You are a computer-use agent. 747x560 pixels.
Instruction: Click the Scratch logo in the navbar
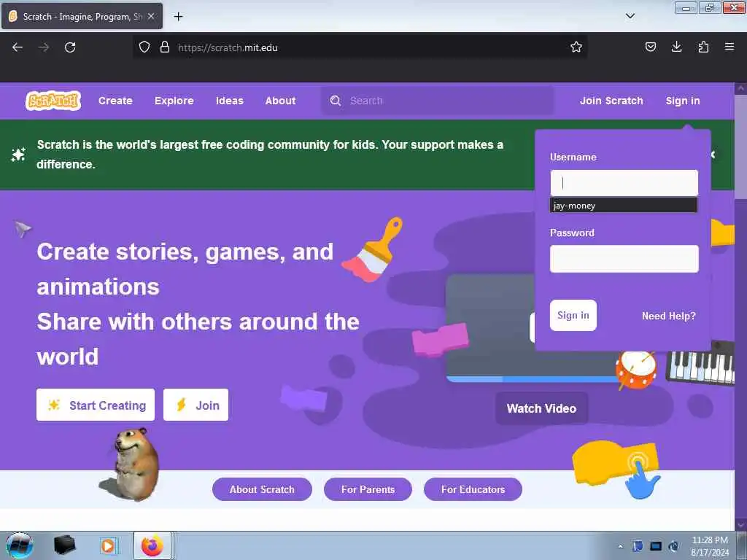(53, 101)
